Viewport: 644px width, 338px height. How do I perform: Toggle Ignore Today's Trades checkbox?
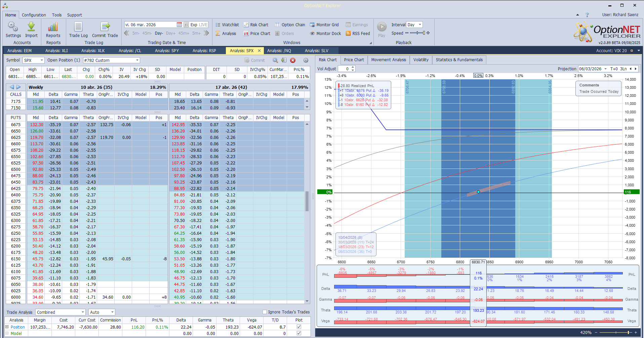pos(265,312)
